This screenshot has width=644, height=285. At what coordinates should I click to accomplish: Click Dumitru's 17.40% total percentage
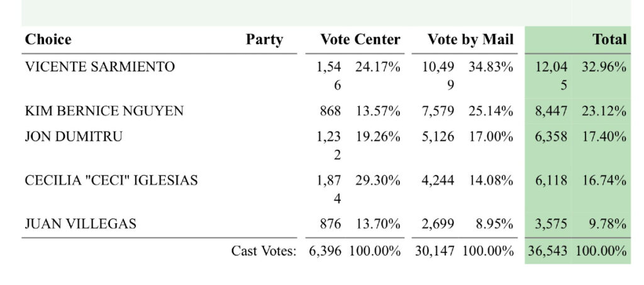click(604, 137)
